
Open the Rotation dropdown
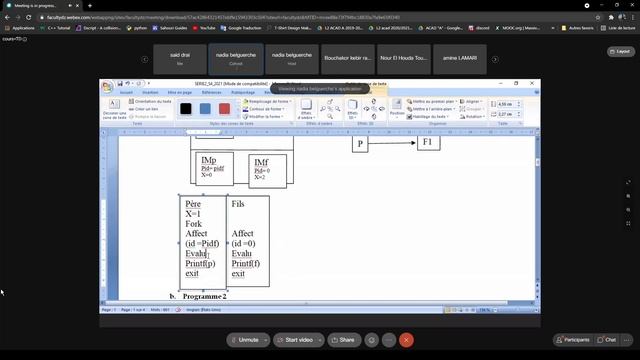click(x=473, y=117)
